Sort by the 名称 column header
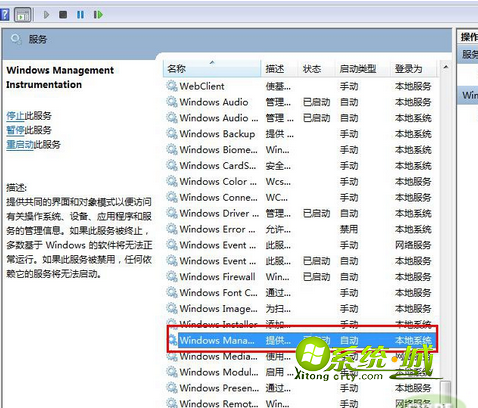This screenshot has height=408, width=478. (x=211, y=69)
